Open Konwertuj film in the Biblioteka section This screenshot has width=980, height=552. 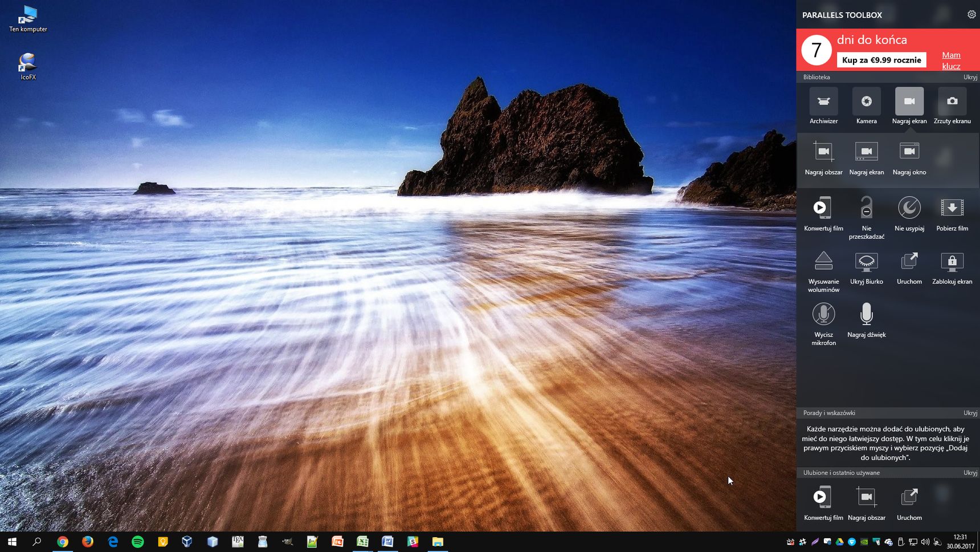(x=824, y=214)
